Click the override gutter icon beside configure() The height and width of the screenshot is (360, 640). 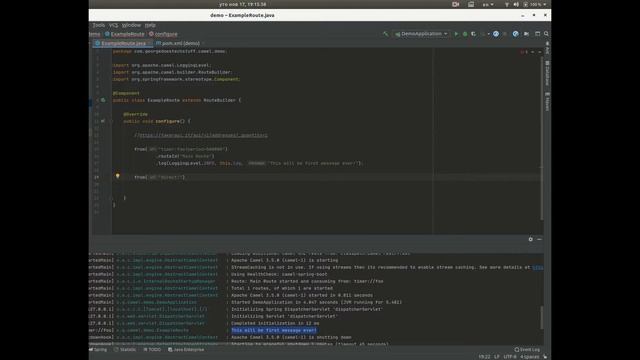pos(103,121)
